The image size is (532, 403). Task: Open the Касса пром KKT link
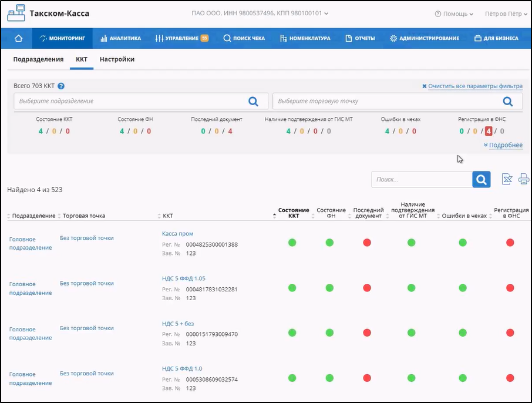pos(177,234)
